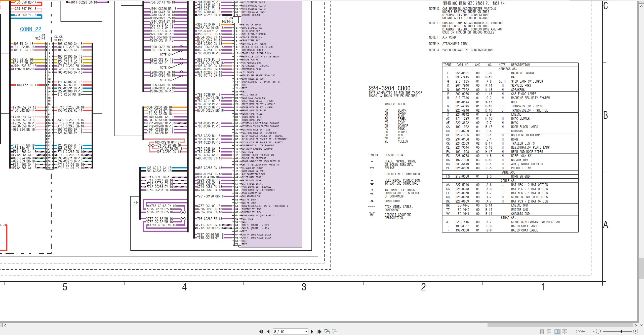Click the STARTER GND TO DISC SW entry
This screenshot has height=335, width=644.
click(x=530, y=197)
